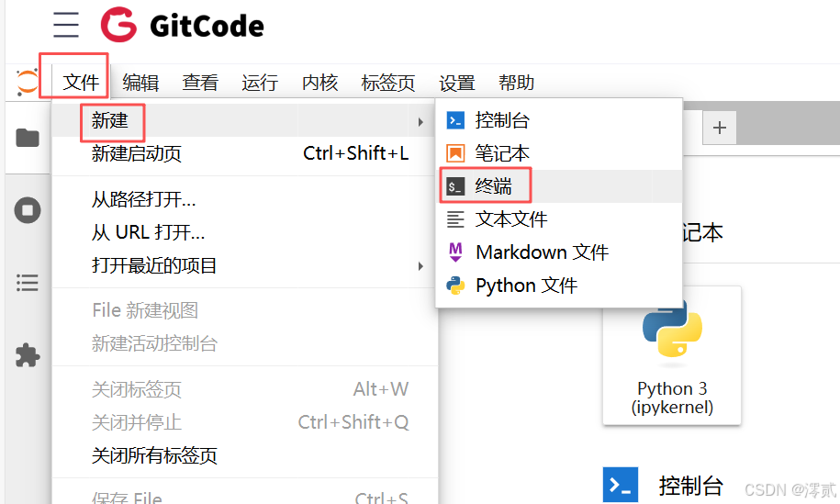
Task: Choose 新建启动页 from the file menu
Action: click(244, 153)
